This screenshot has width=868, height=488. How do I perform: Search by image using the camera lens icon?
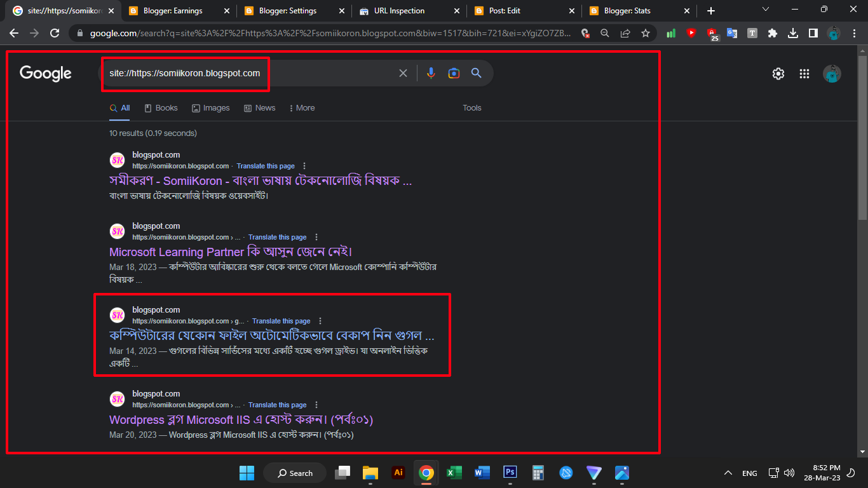point(454,73)
